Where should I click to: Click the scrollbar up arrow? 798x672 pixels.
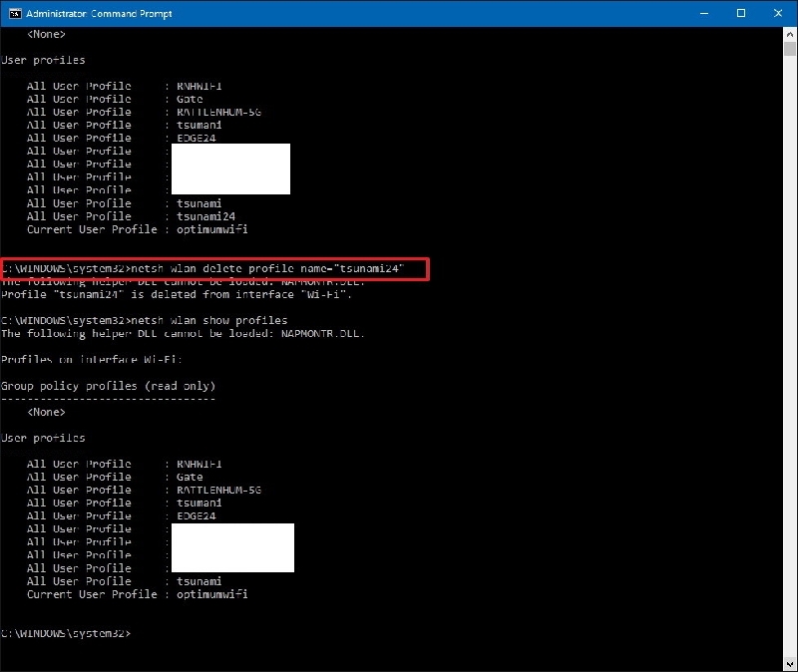tap(790, 35)
